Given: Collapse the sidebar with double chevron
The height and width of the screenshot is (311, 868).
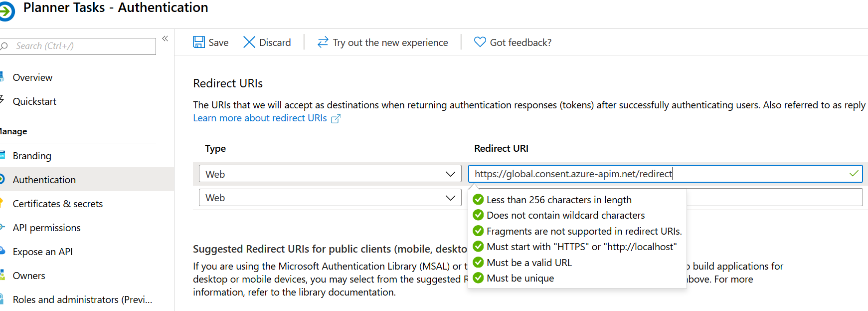Looking at the screenshot, I should (x=165, y=39).
